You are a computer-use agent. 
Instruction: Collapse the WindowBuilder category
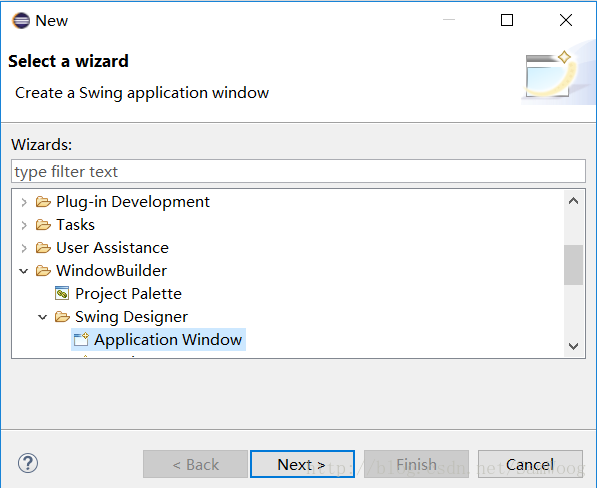point(24,271)
